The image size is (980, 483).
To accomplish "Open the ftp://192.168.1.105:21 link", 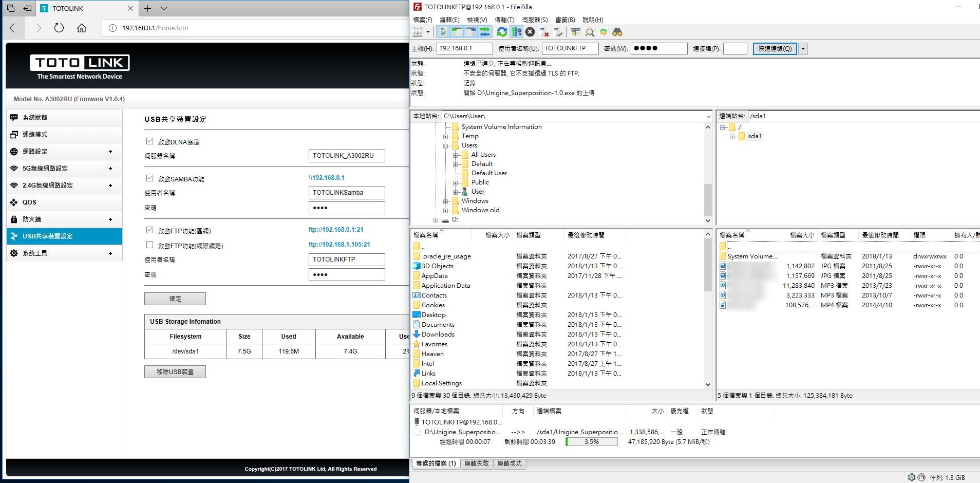I will point(339,245).
